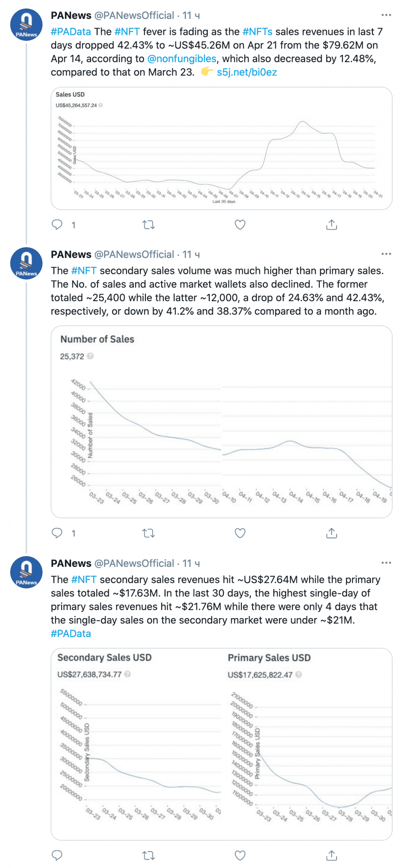Share the first tweet with Sales USD chart
This screenshot has height=868, width=402.
pos(332,225)
